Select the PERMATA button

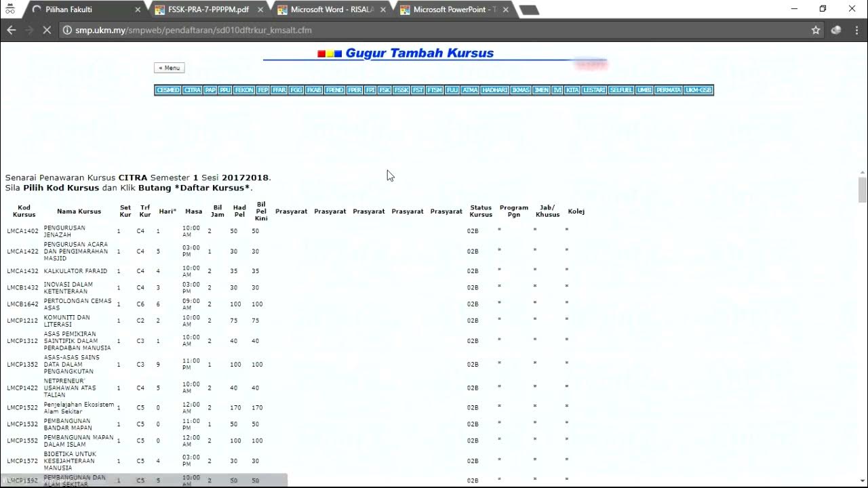click(668, 90)
